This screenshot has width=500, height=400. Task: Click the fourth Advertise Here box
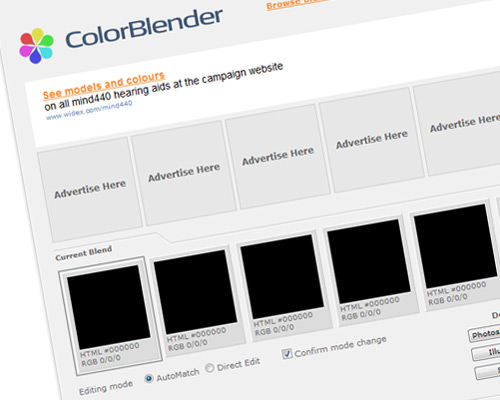click(371, 139)
